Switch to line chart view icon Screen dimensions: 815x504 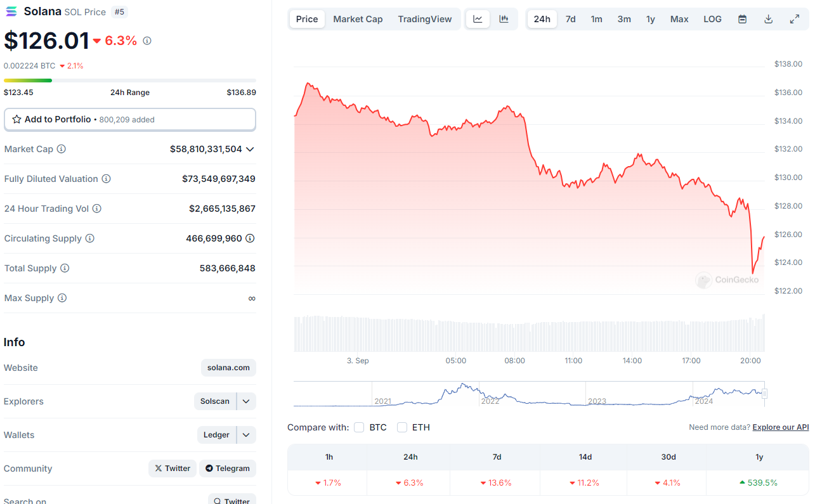click(x=478, y=19)
